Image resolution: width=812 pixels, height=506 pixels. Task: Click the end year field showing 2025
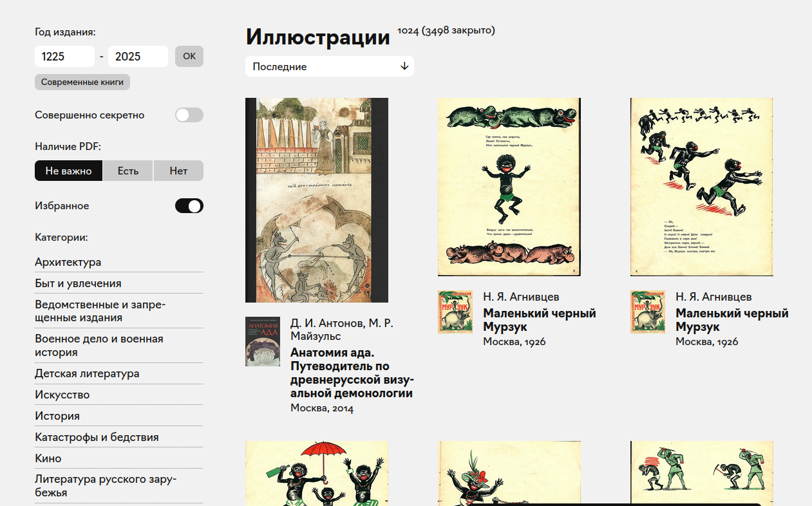[x=138, y=56]
